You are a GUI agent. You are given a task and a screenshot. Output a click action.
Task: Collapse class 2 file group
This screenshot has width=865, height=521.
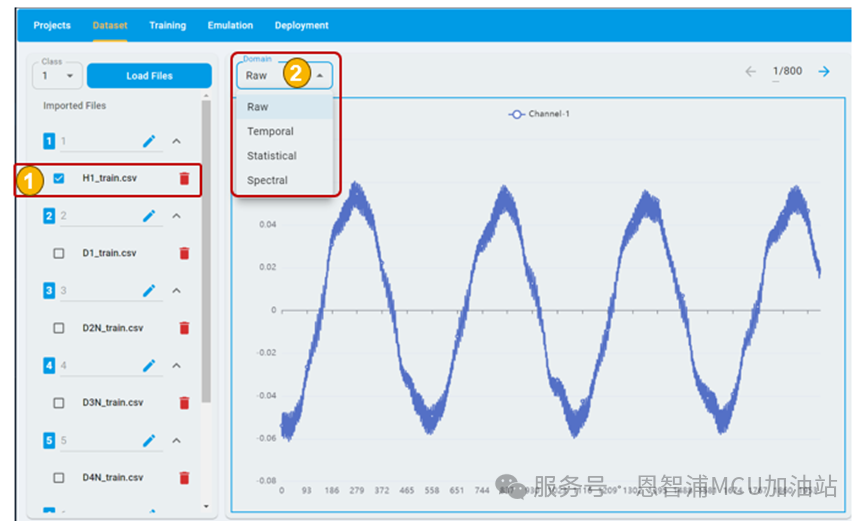point(177,216)
